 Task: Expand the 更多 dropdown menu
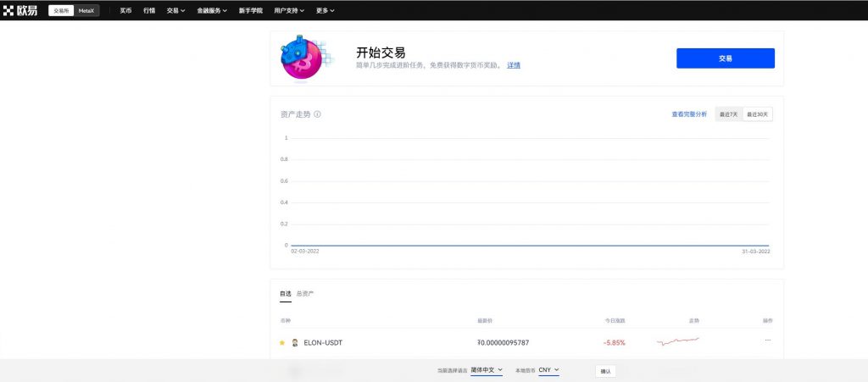[325, 10]
